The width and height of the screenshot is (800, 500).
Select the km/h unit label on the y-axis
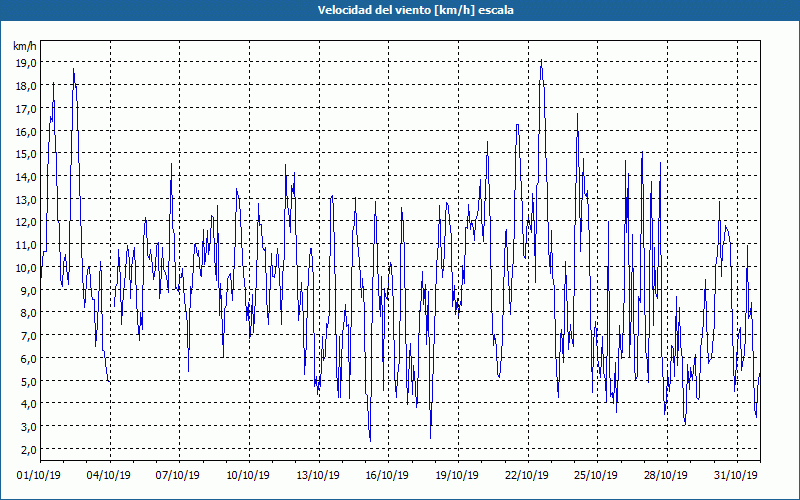point(24,47)
